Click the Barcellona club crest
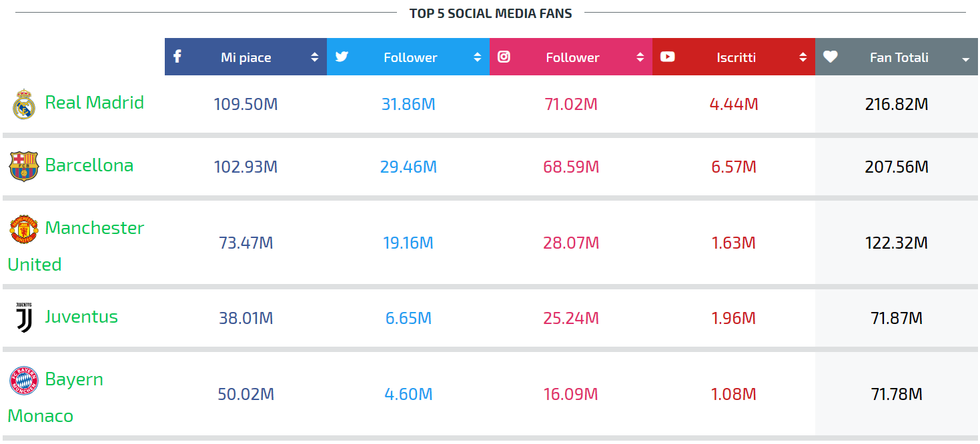The image size is (980, 444). click(x=23, y=166)
